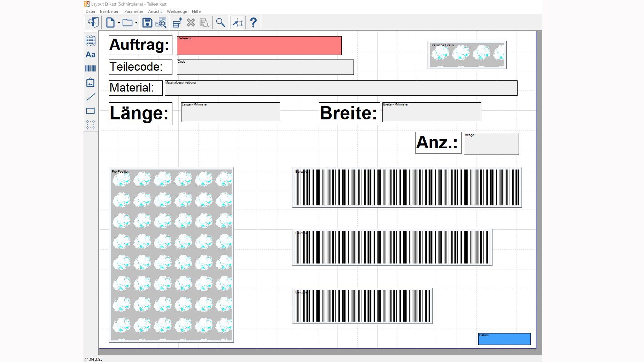The width and height of the screenshot is (644, 362).
Task: Open the Bearbeiten menu
Action: pos(109,11)
